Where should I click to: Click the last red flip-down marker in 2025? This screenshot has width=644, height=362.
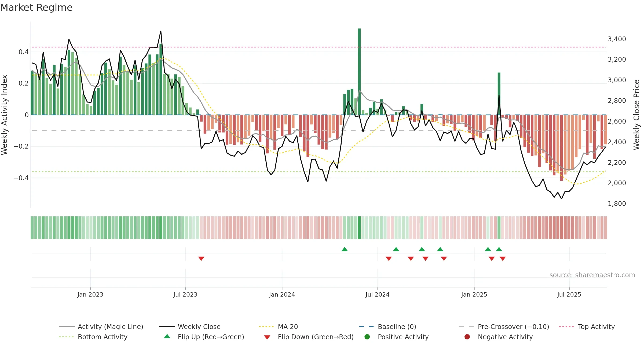click(503, 258)
